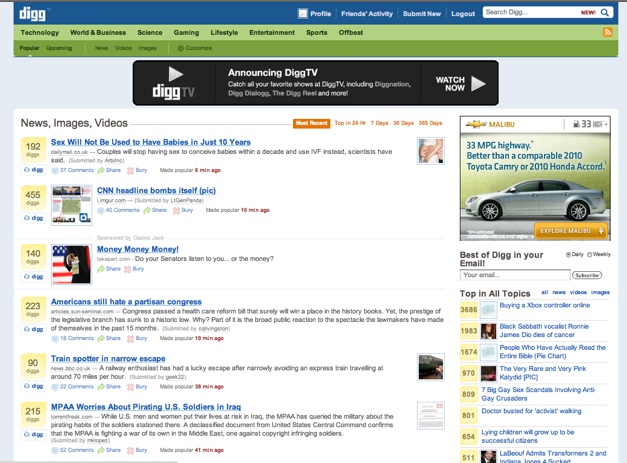
Task: Click the profile avatar icon beside Profile
Action: coord(303,14)
